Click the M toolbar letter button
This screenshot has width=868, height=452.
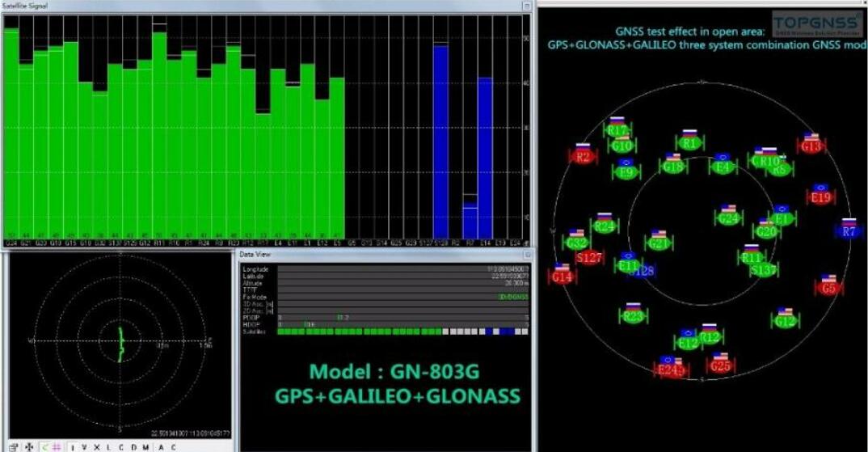145,447
